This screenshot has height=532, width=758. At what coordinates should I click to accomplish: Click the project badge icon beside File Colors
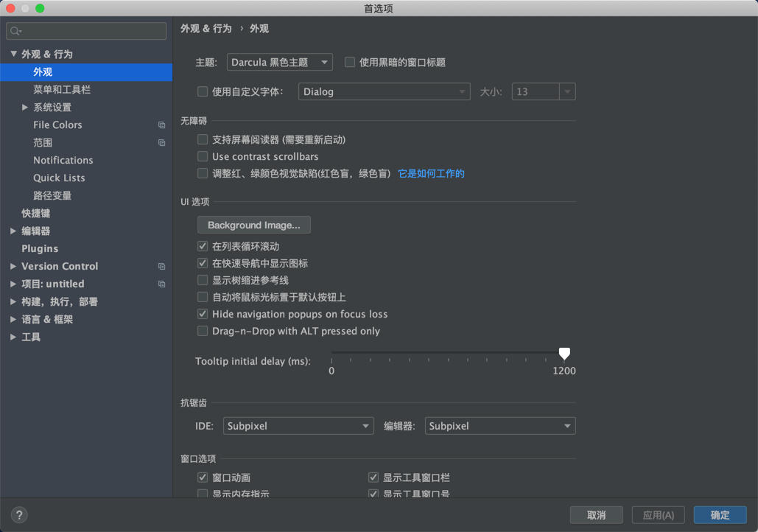pyautogui.click(x=161, y=125)
